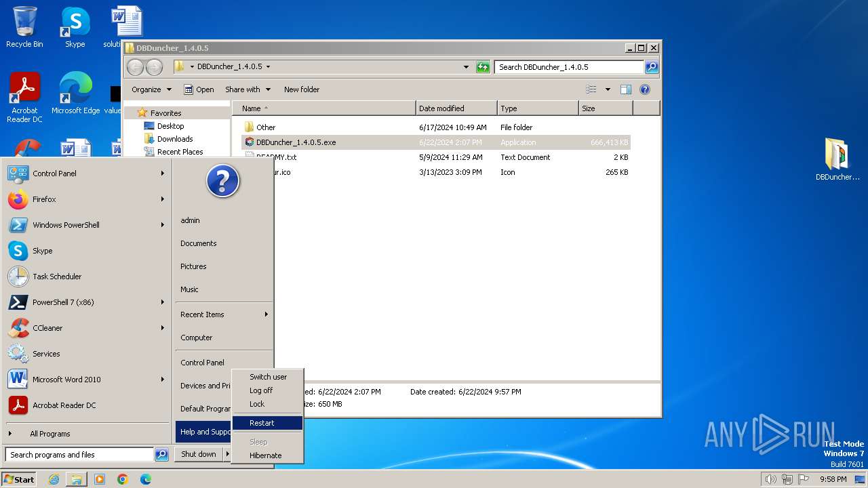Open the Share with dropdown
Screen dimensions: 868x488
[x=248, y=89]
